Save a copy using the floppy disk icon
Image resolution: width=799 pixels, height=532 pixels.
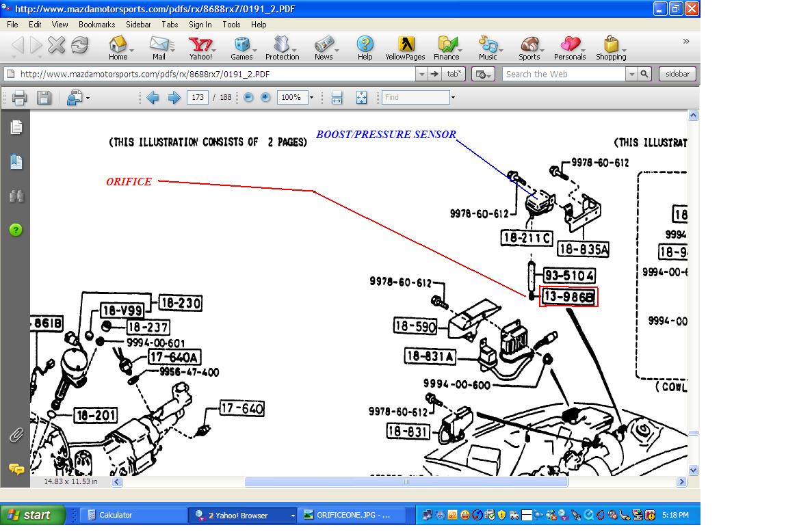click(44, 97)
